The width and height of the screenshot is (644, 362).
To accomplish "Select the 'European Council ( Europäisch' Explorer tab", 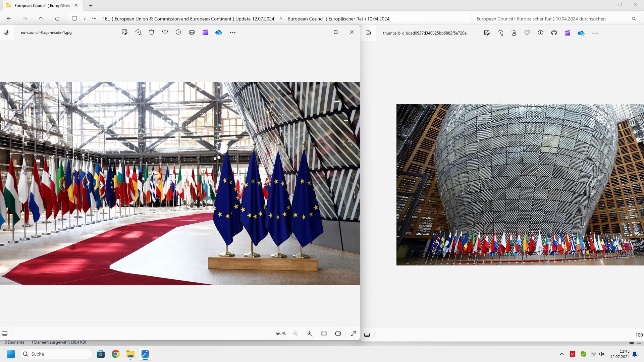I will 42,5.
